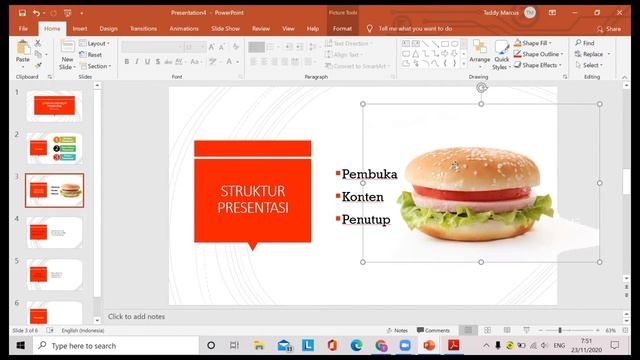The image size is (640, 360).
Task: Toggle the Notes pane in status bar
Action: 398,330
